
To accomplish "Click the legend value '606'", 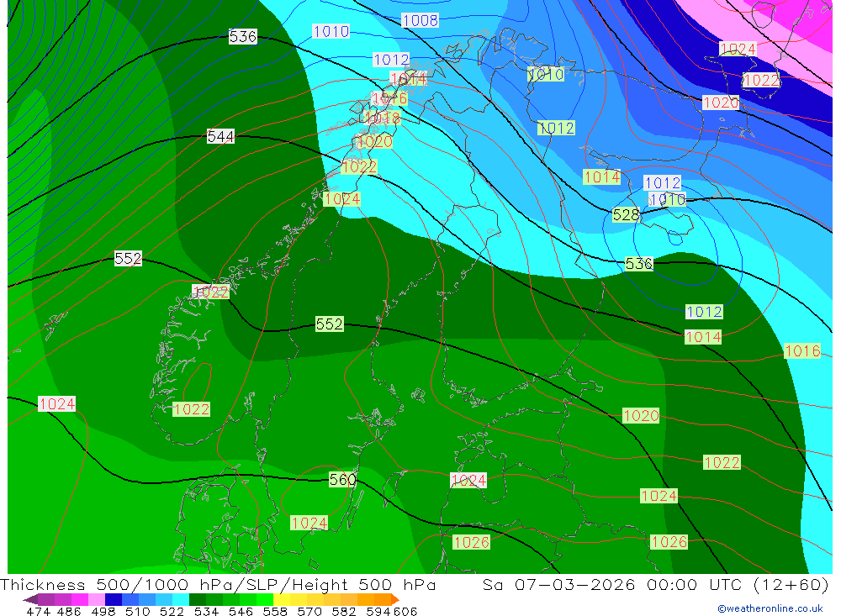I will pyautogui.click(x=405, y=611).
